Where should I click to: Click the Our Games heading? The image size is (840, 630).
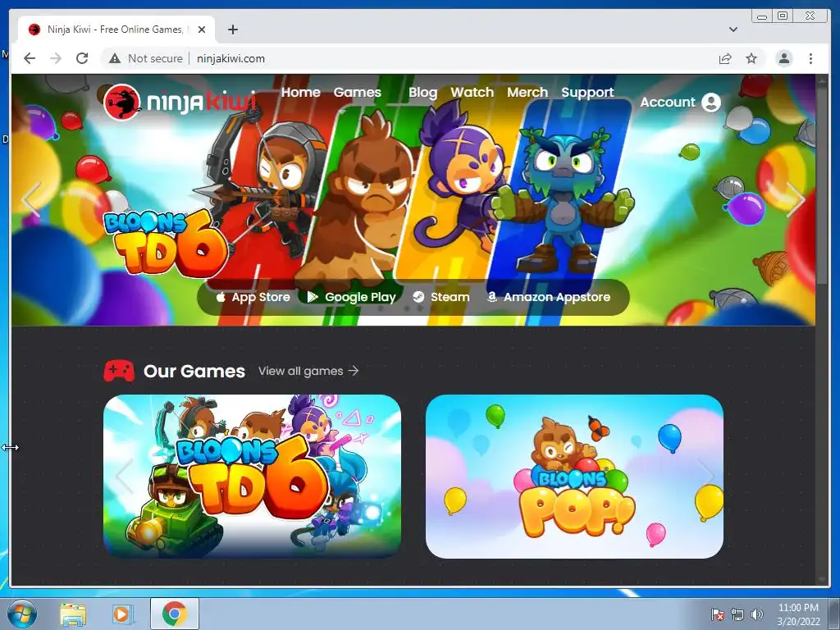[x=194, y=371]
